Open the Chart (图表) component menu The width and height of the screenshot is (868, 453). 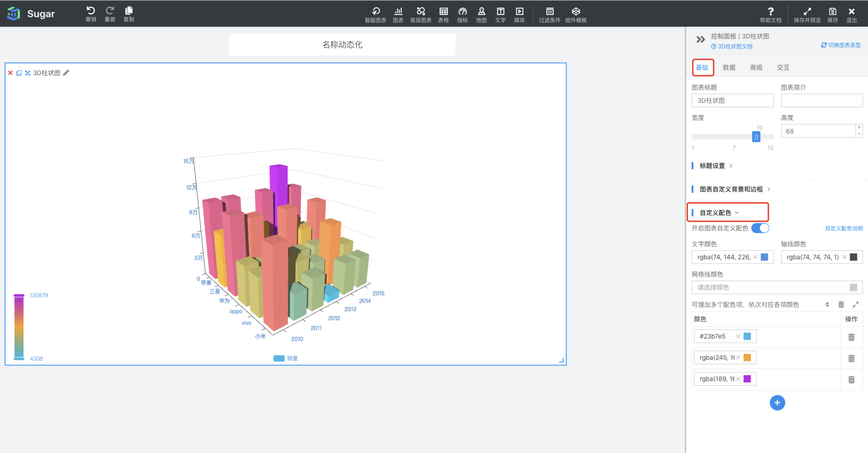[x=398, y=15]
